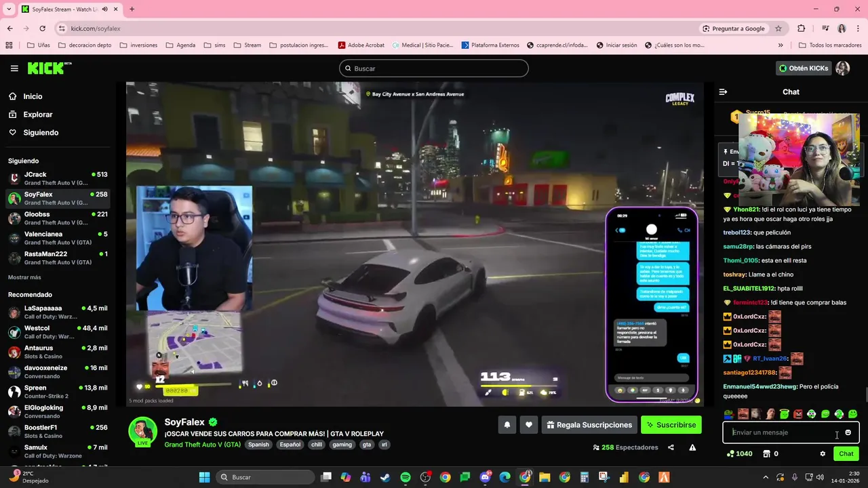This screenshot has width=868, height=488.
Task: Click the share stream icon
Action: click(x=671, y=447)
